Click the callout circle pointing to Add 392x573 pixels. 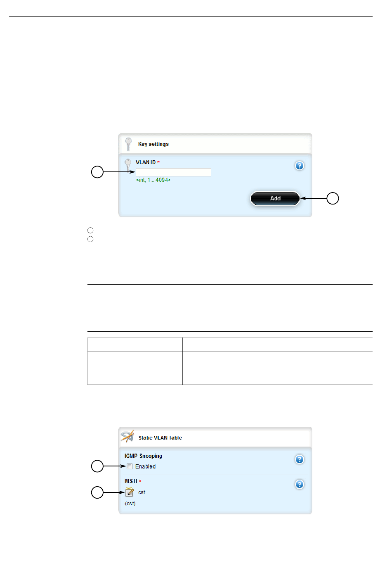[x=333, y=198]
